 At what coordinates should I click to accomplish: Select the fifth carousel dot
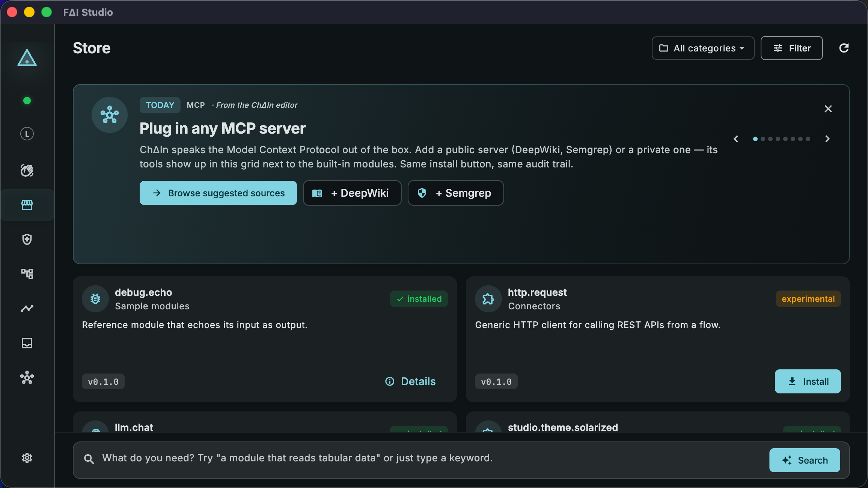[x=785, y=139]
